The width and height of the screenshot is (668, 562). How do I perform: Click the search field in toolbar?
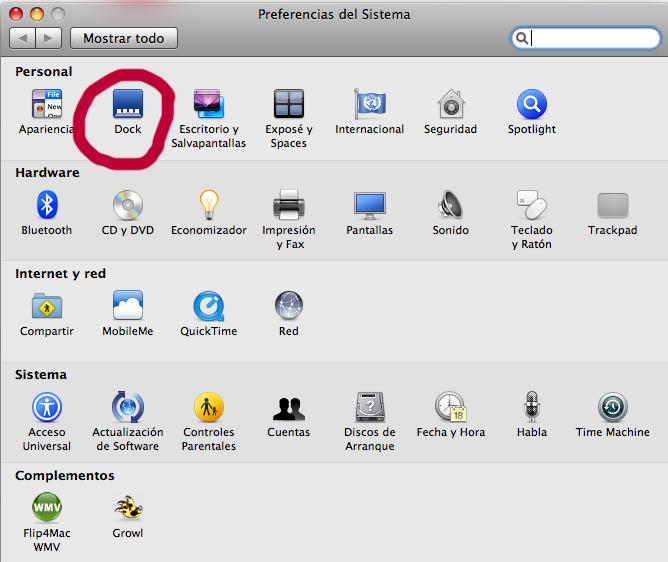(590, 38)
